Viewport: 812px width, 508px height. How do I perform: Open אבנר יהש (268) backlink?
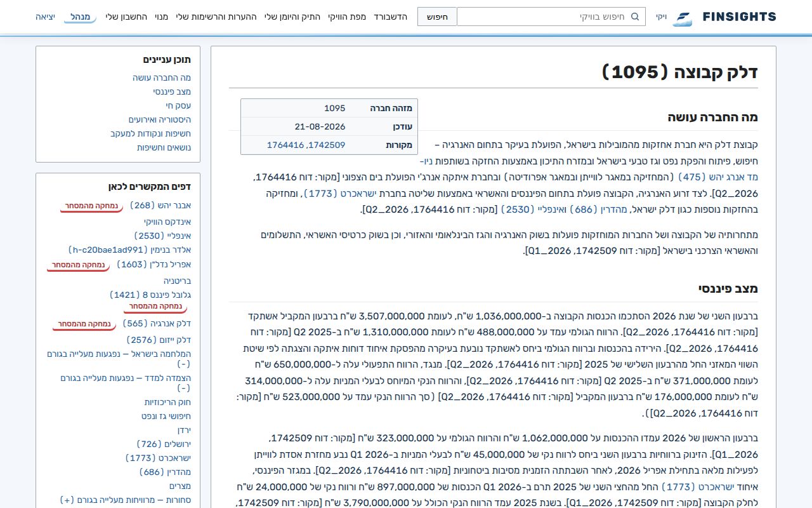(160, 205)
